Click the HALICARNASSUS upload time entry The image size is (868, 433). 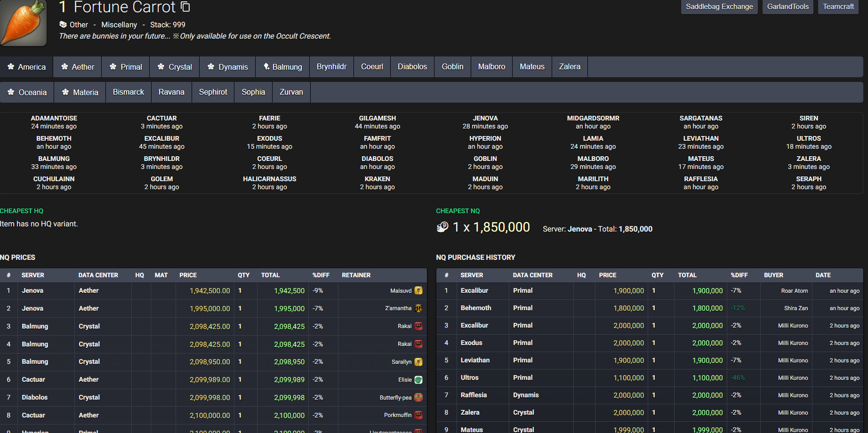point(270,183)
